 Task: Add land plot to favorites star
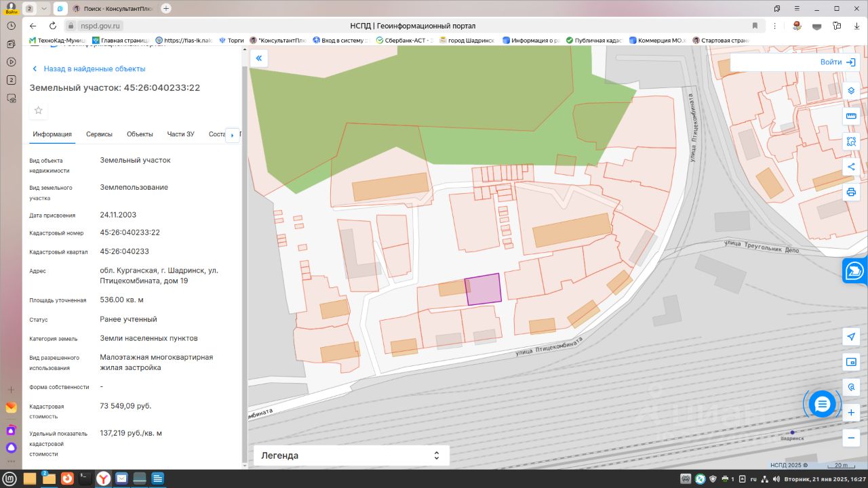[x=39, y=110]
